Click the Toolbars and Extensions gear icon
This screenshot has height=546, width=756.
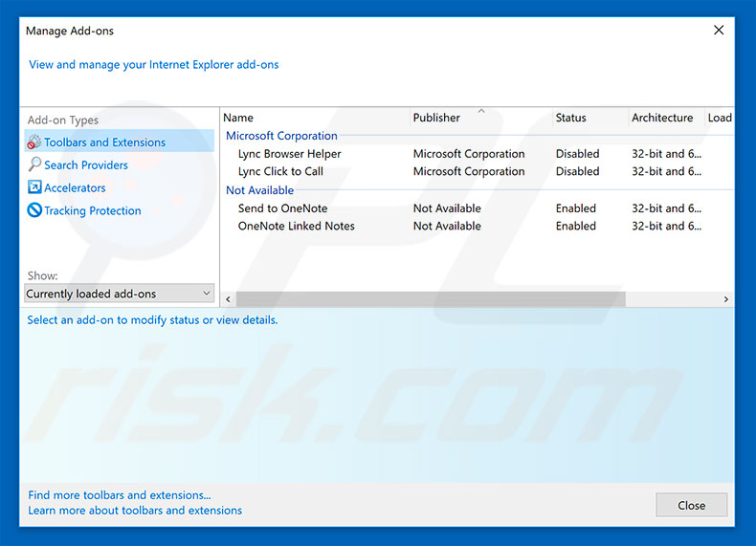[34, 142]
